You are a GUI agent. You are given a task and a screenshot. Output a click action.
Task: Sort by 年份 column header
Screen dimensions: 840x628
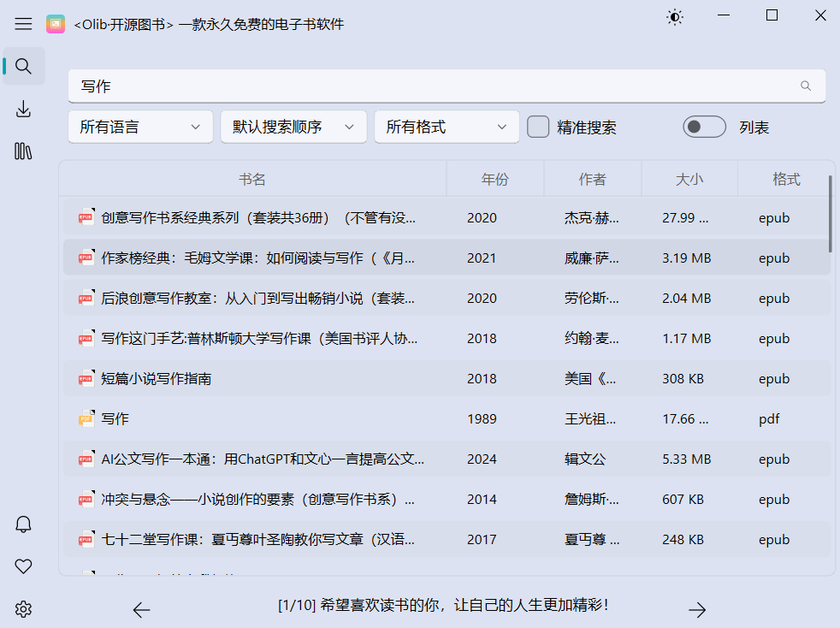(495, 179)
